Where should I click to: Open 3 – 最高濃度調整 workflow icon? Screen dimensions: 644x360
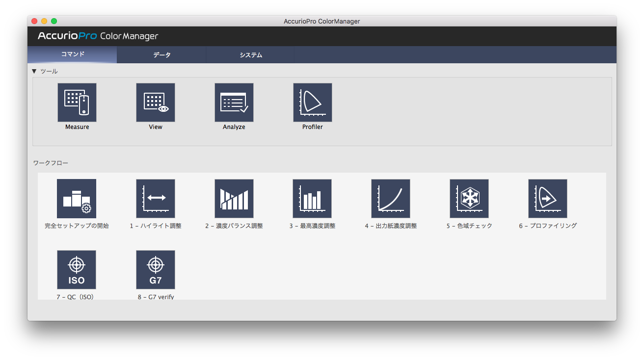[312, 199]
